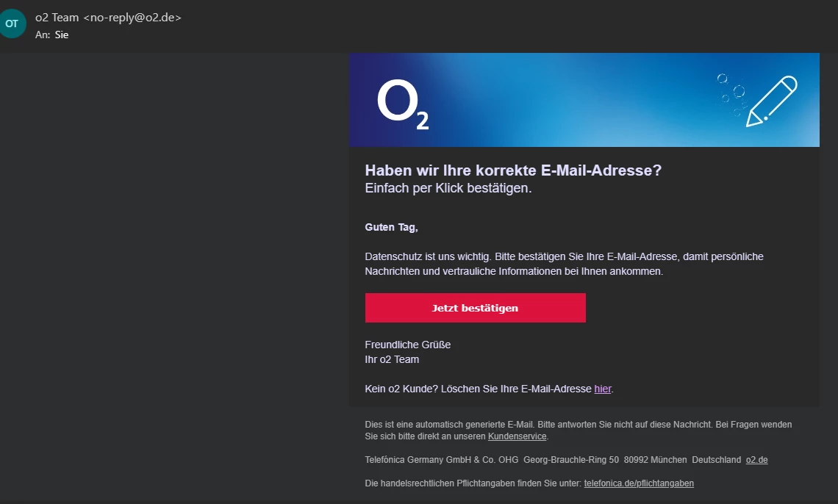Click the 'Freundliche Grüße' closing line
The height and width of the screenshot is (504, 838).
point(407,345)
